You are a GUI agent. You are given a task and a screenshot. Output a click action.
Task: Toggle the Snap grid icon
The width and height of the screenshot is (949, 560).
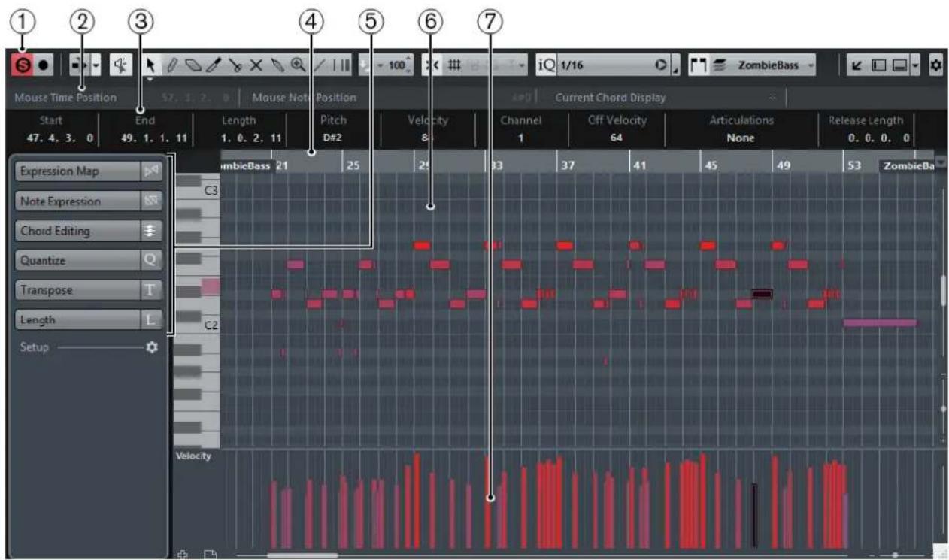(x=454, y=65)
